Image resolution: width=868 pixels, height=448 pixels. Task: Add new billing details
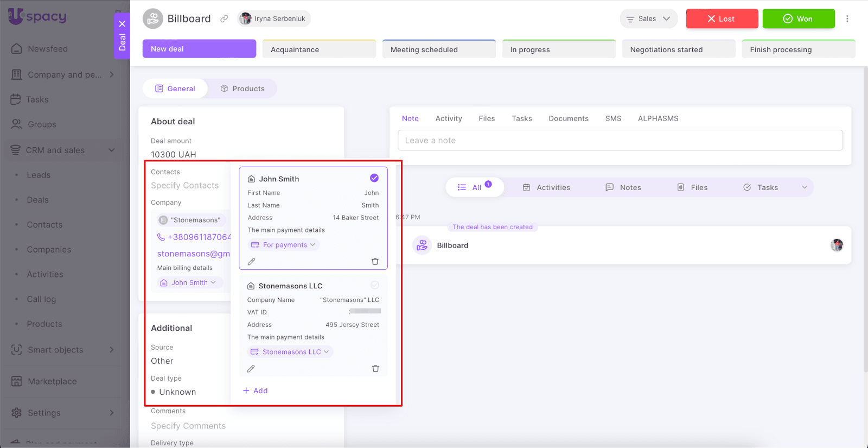(x=255, y=391)
